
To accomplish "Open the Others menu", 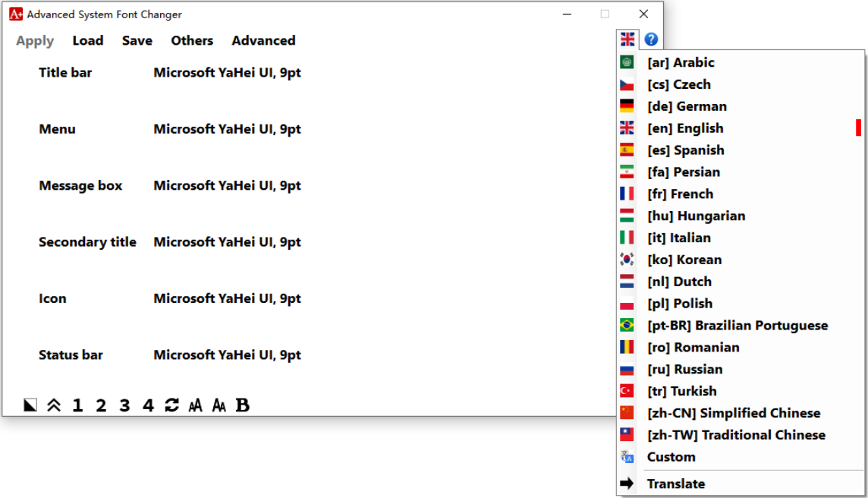I will pyautogui.click(x=192, y=40).
